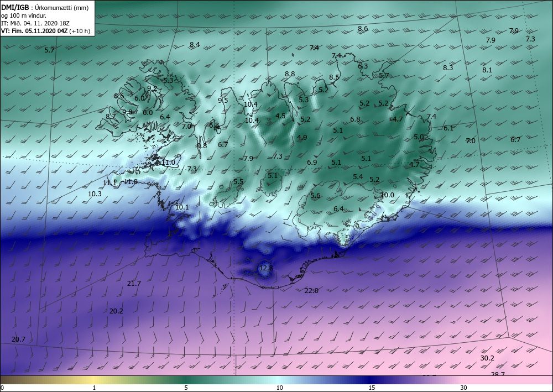Click the 6.8 value on the map

point(355,119)
